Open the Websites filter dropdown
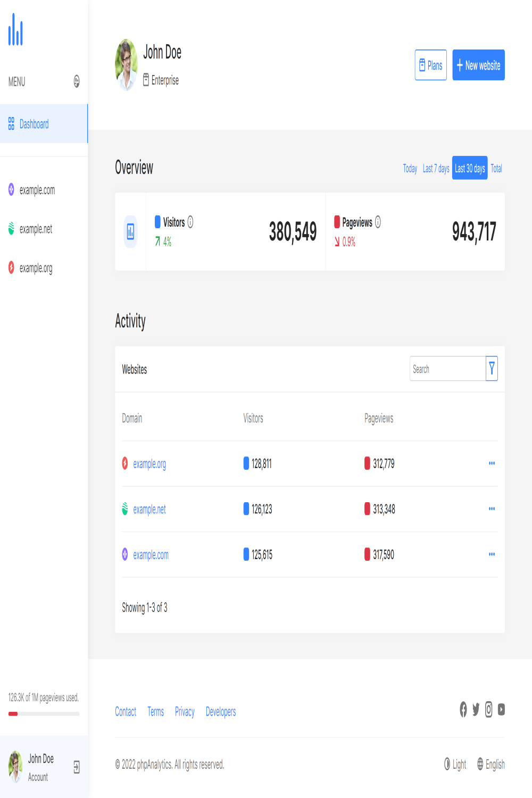The image size is (532, 798). (x=492, y=369)
